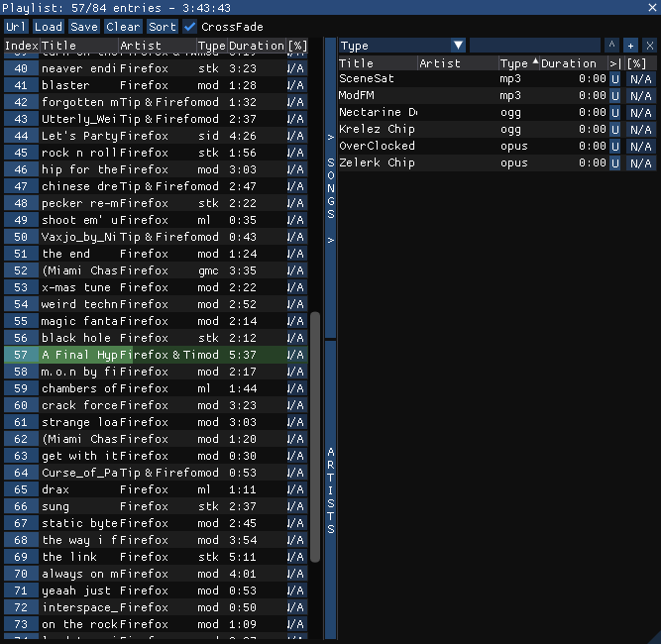
Task: Open the Type filter dropdown arrow
Action: click(458, 46)
